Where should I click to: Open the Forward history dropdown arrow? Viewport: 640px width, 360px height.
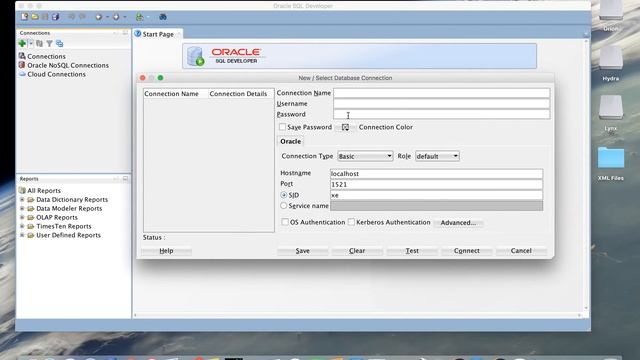coord(125,17)
